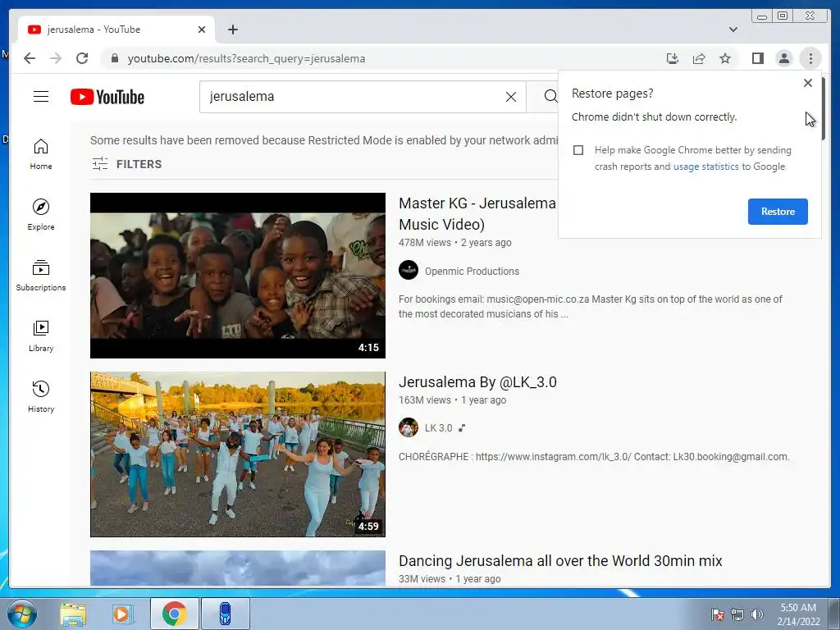Click the browser Back arrow
The image size is (840, 630).
(x=30, y=58)
